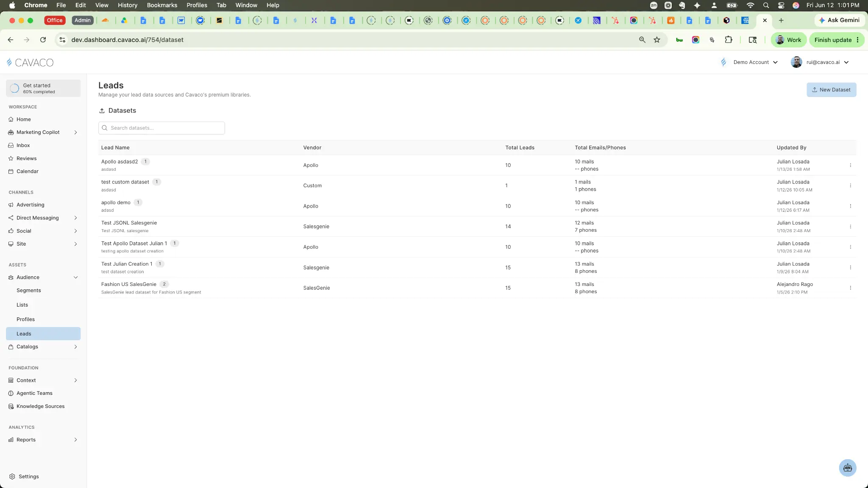Focus the Search datasets field
Viewport: 868px width, 488px height.
click(x=161, y=128)
